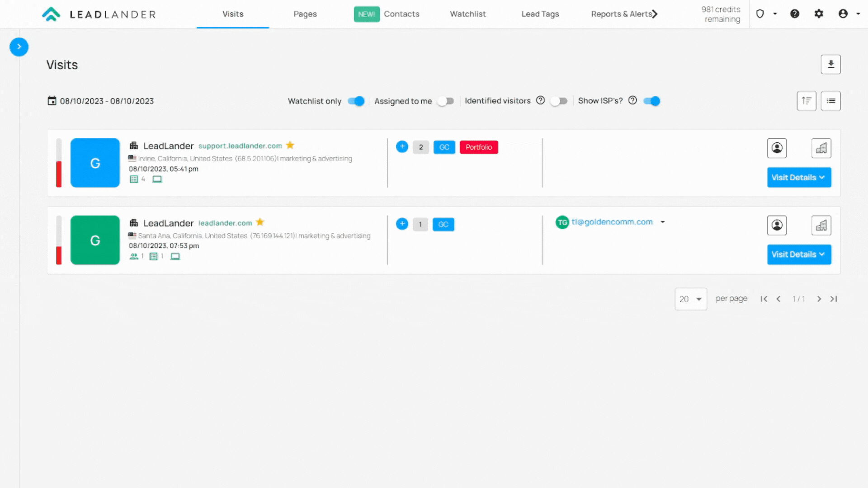Viewport: 868px width, 488px height.
Task: Open Pages tab in navigation
Action: coord(305,14)
